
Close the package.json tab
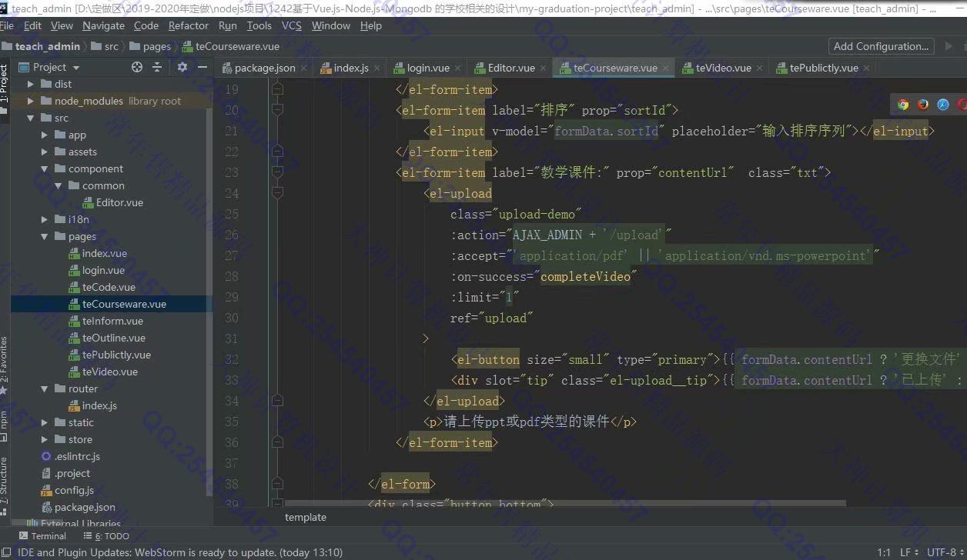(x=303, y=68)
